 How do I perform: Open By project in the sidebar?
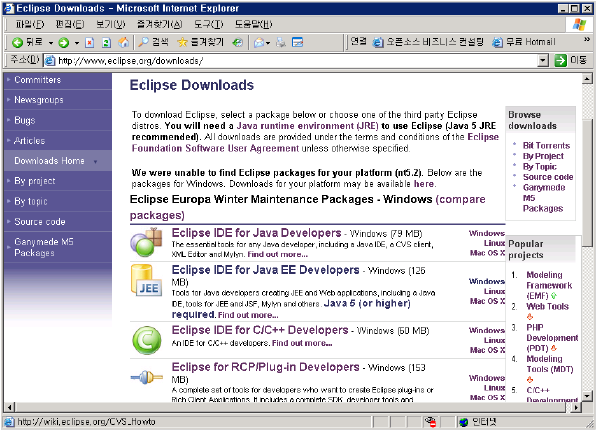pyautogui.click(x=35, y=181)
